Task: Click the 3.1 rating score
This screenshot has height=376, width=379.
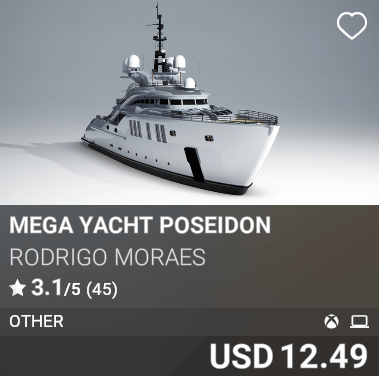Action: click(46, 288)
